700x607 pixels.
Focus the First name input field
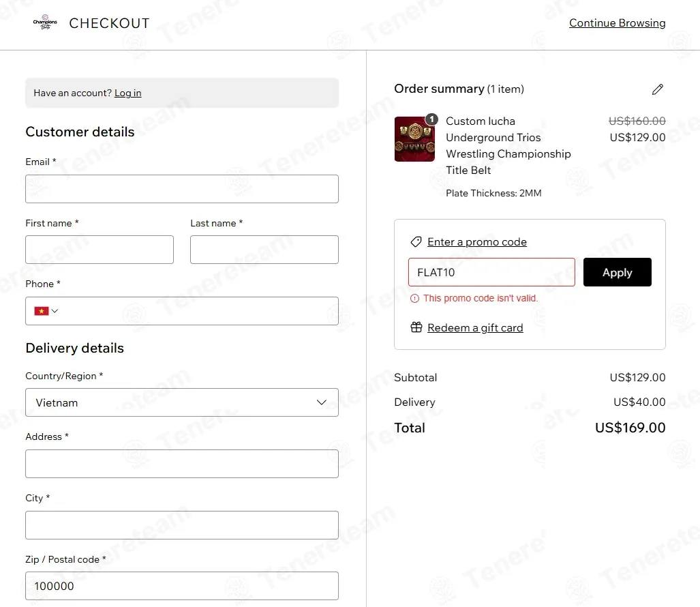pos(100,250)
